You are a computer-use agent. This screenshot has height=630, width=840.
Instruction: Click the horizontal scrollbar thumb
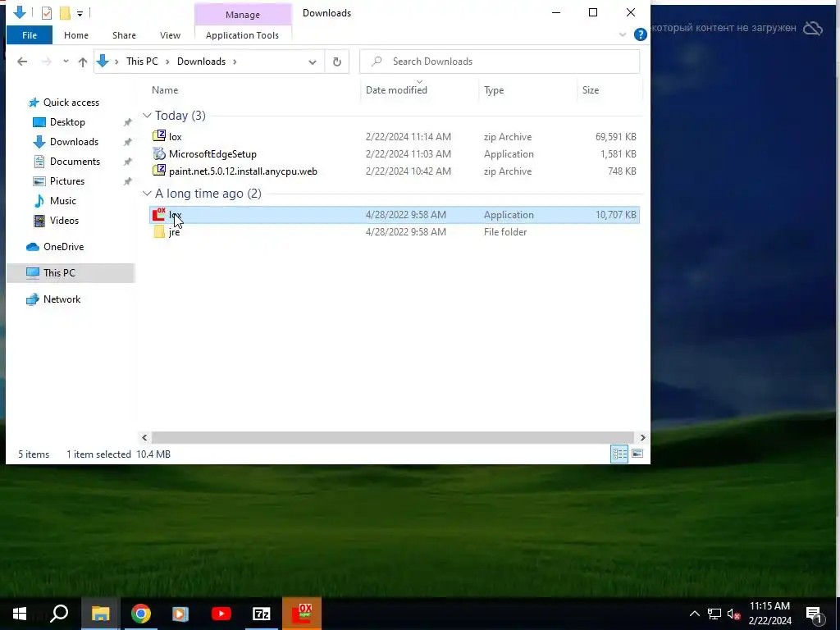pos(393,438)
